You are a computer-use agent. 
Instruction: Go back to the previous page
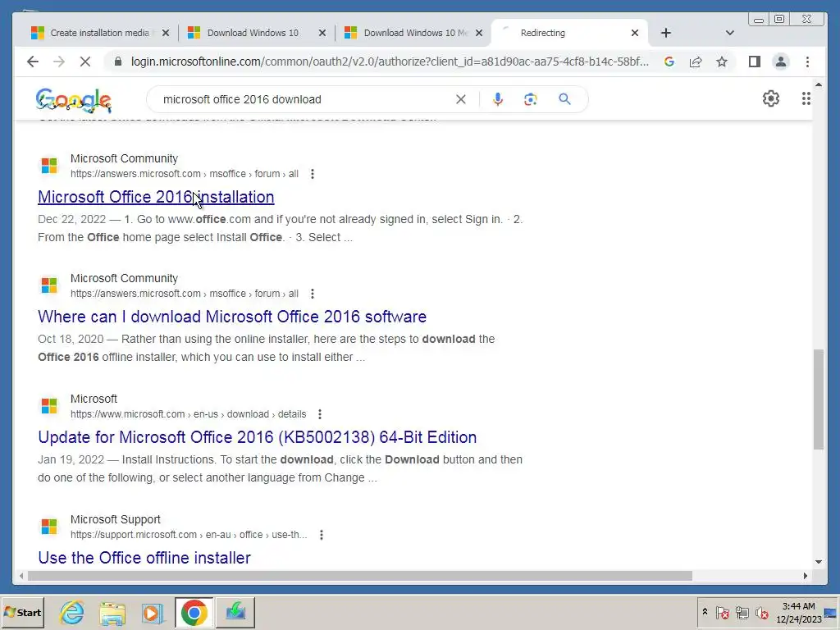pyautogui.click(x=33, y=62)
